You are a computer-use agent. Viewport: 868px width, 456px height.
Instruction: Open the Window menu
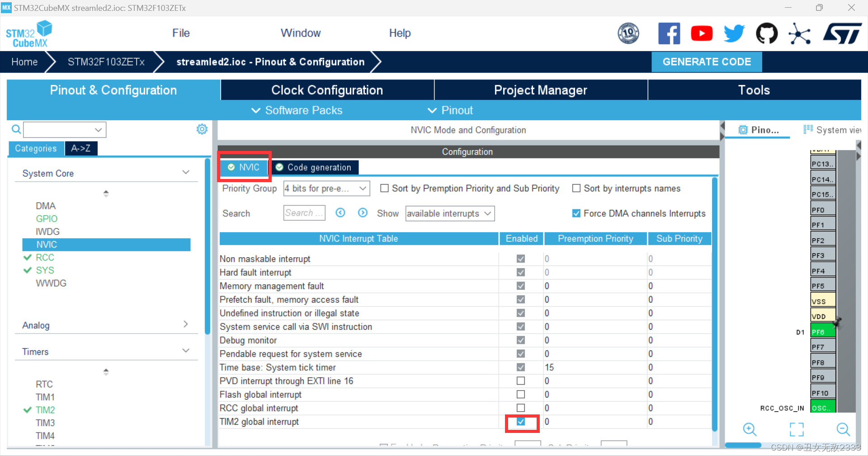(x=301, y=33)
